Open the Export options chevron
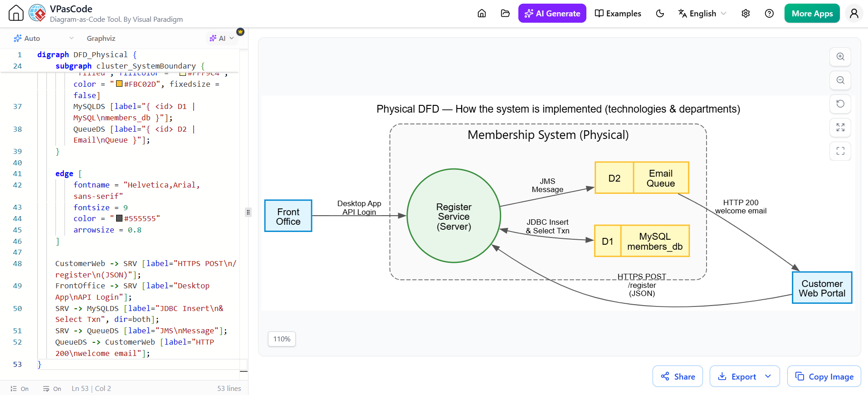 pos(768,376)
